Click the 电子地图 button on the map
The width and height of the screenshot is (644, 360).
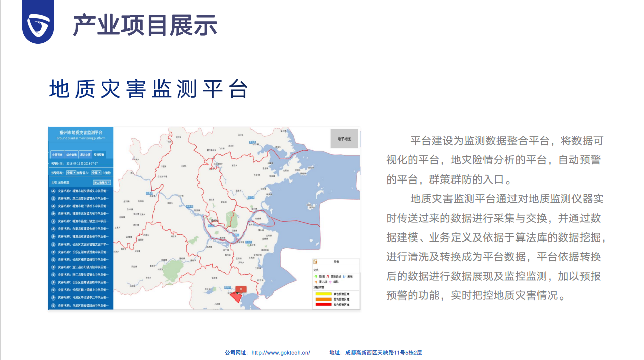tap(344, 138)
